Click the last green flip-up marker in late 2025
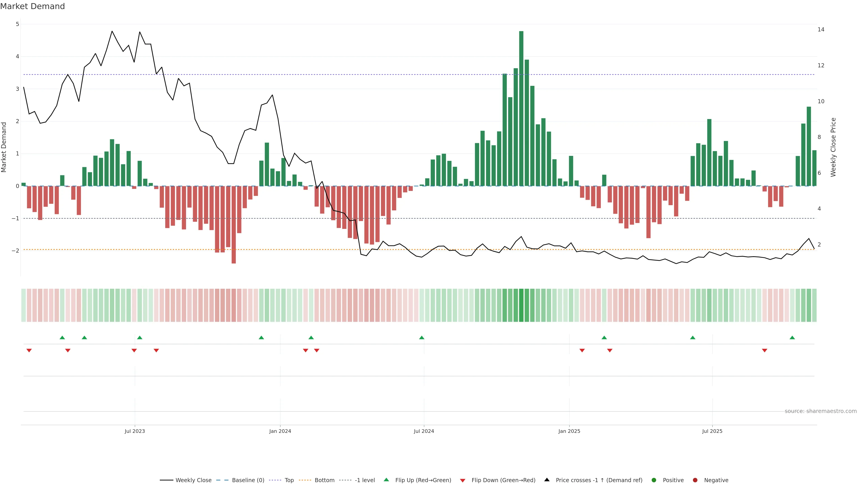This screenshot has height=488, width=868. tap(792, 338)
